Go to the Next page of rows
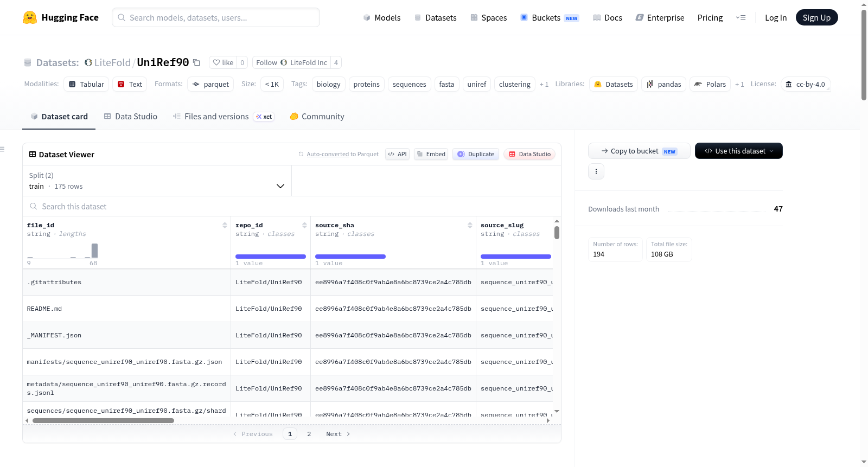 pos(338,434)
